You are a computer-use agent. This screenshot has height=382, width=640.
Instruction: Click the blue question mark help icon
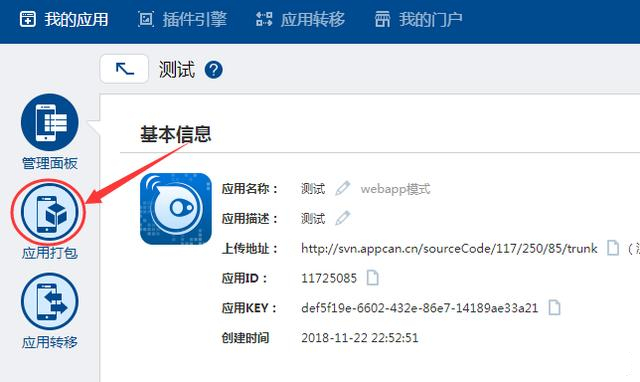[213, 70]
